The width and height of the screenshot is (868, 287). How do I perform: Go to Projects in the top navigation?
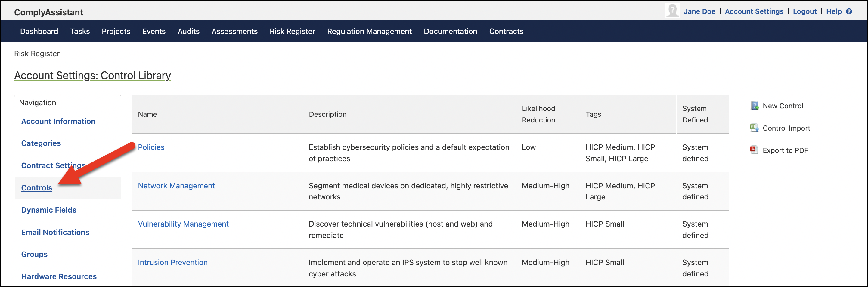(116, 31)
